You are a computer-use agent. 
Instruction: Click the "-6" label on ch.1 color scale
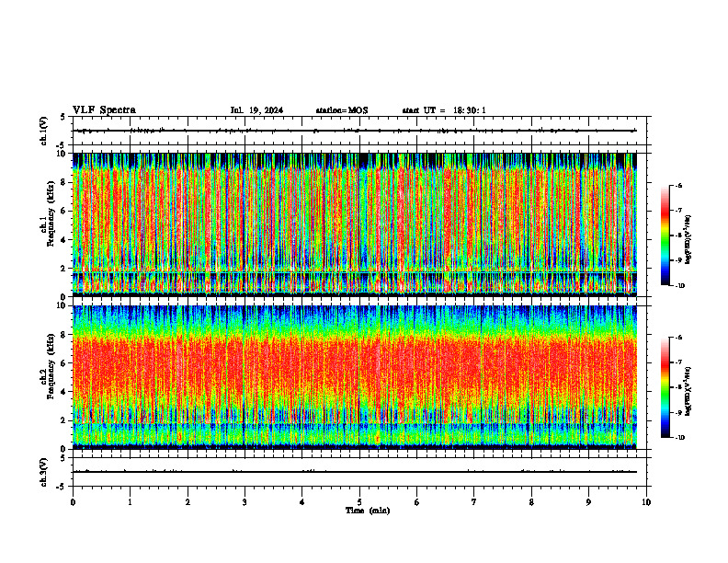pos(678,185)
